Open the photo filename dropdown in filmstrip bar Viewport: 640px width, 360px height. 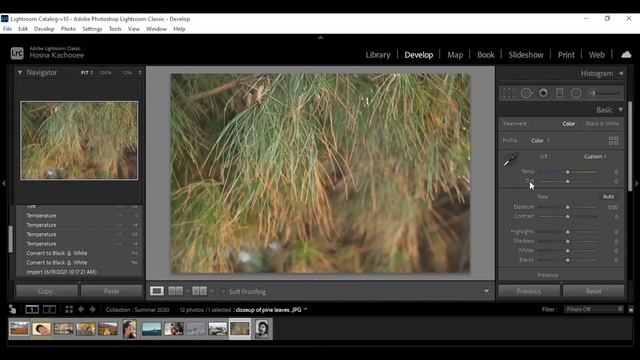305,309
